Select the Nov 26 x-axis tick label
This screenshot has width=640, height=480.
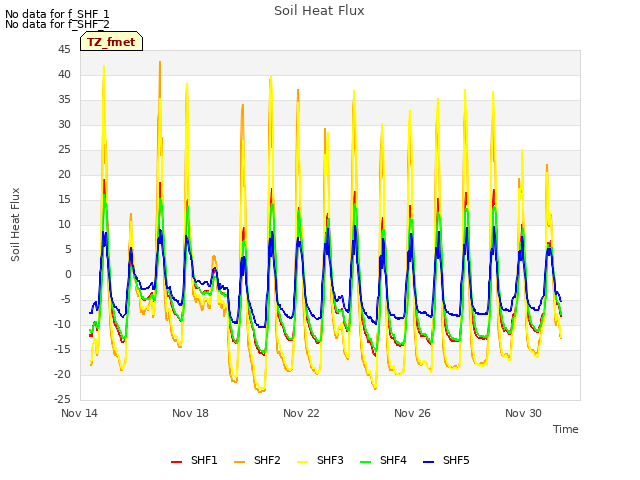pyautogui.click(x=412, y=413)
